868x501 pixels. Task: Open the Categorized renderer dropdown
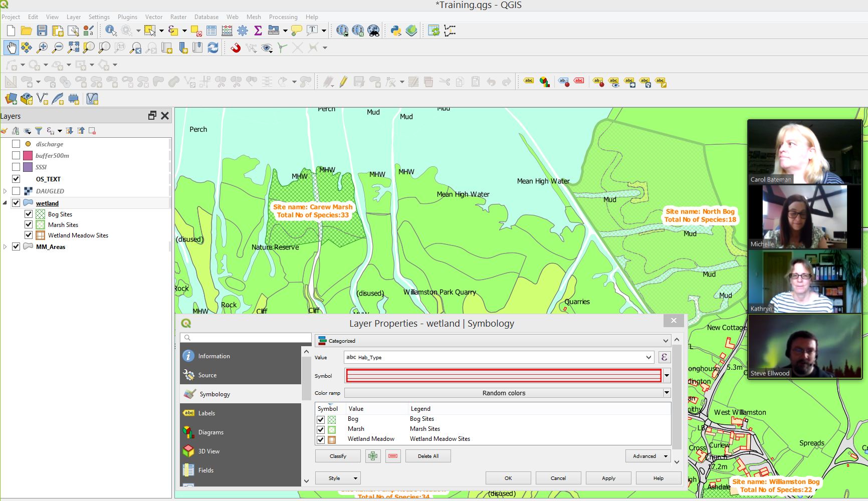pyautogui.click(x=493, y=341)
